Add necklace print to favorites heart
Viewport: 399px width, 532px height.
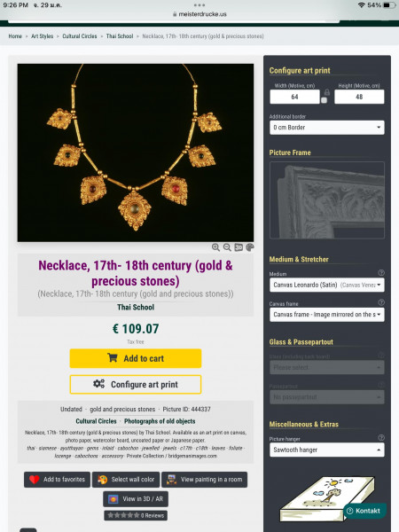click(x=57, y=480)
